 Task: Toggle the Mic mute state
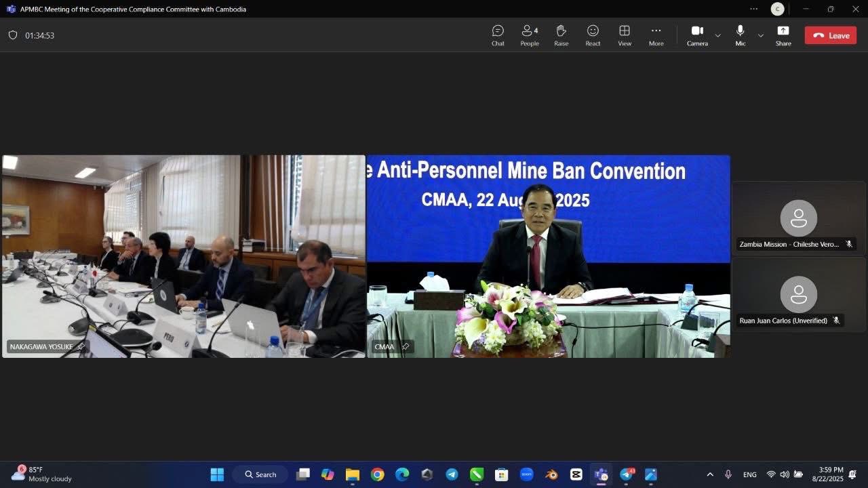[x=740, y=35]
